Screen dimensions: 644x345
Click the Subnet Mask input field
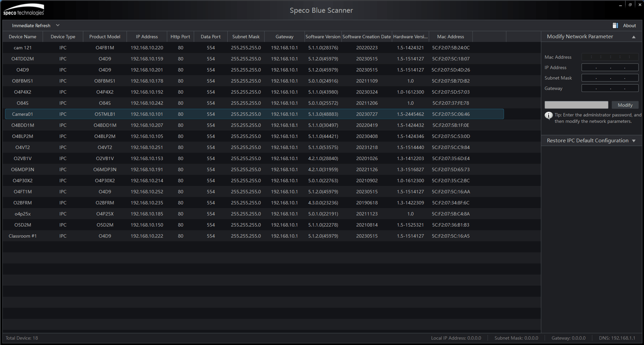(610, 78)
